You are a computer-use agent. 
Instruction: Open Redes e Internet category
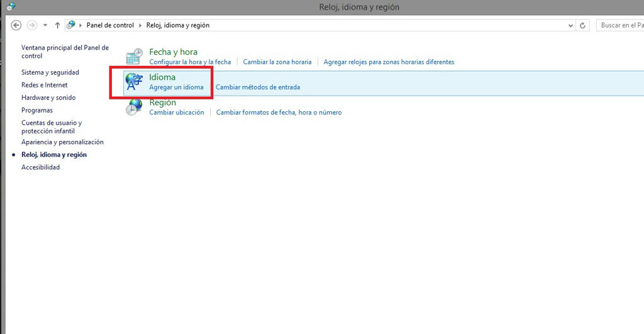(x=45, y=85)
